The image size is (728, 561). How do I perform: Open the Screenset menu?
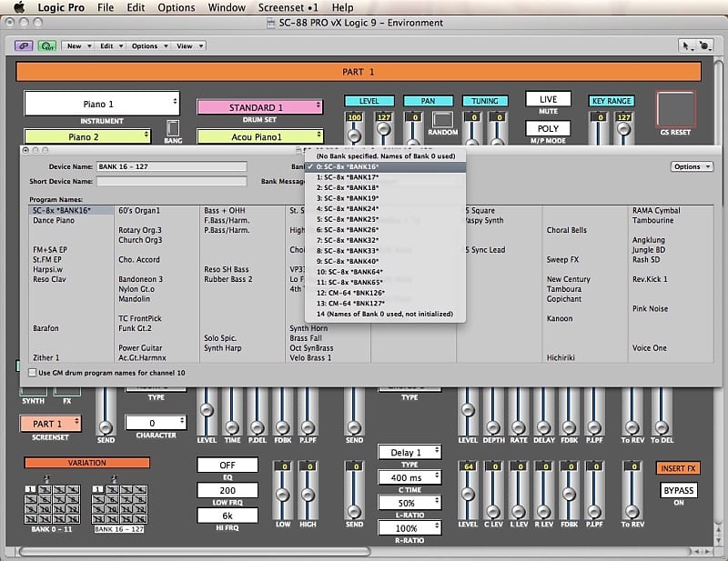click(x=288, y=7)
